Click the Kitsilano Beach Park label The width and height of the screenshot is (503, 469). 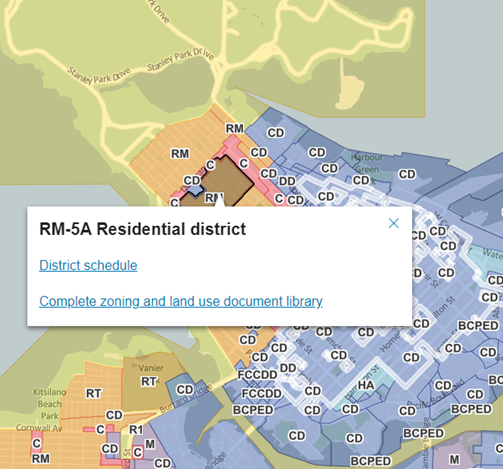click(x=49, y=404)
